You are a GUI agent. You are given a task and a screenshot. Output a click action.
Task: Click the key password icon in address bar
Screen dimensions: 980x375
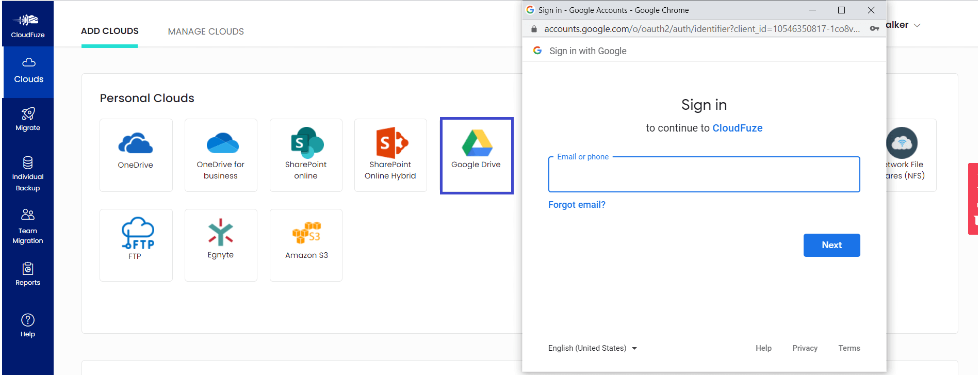pyautogui.click(x=874, y=29)
